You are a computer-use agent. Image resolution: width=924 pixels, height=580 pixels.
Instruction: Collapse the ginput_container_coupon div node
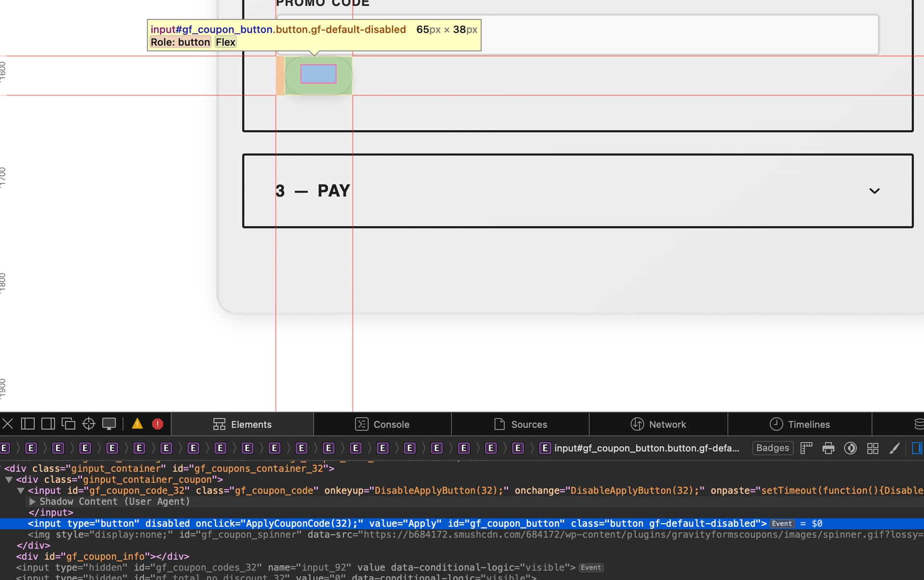pyautogui.click(x=9, y=480)
